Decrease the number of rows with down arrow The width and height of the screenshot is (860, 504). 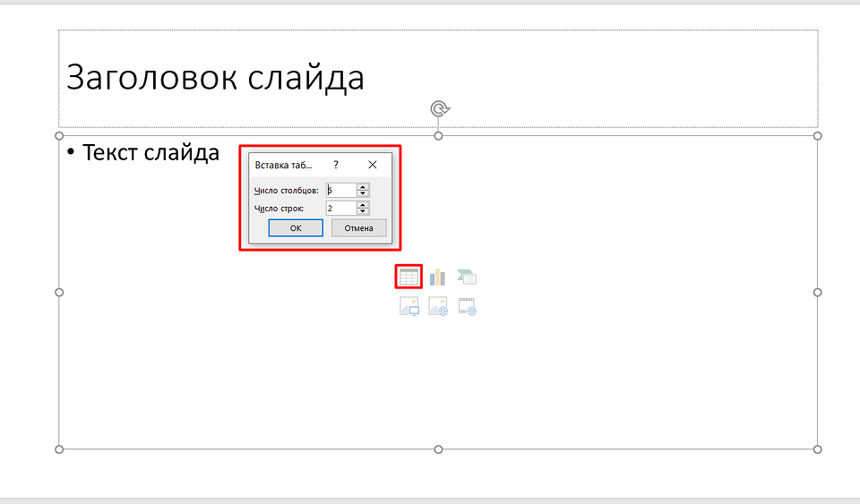pyautogui.click(x=363, y=212)
